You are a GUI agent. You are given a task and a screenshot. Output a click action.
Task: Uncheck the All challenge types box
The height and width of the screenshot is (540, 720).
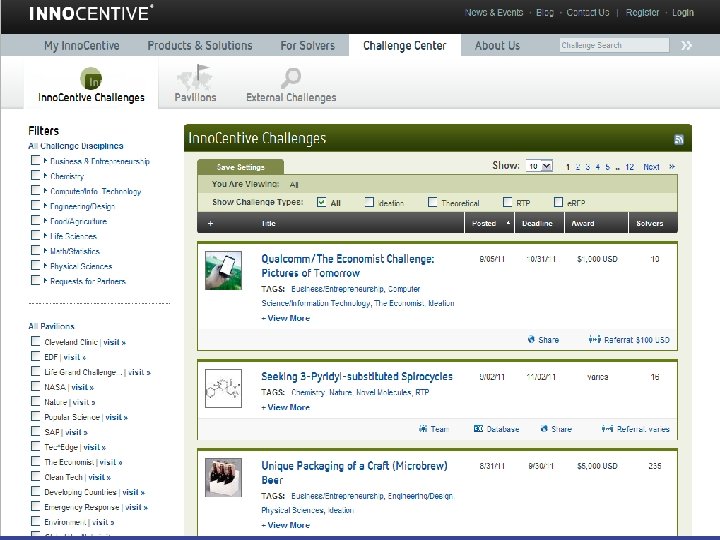click(x=321, y=202)
